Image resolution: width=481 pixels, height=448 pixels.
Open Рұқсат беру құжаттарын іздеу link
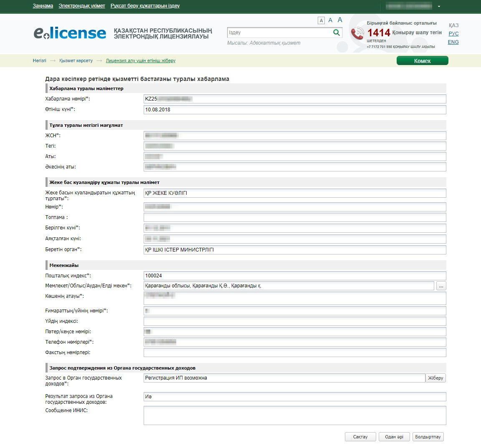click(145, 6)
